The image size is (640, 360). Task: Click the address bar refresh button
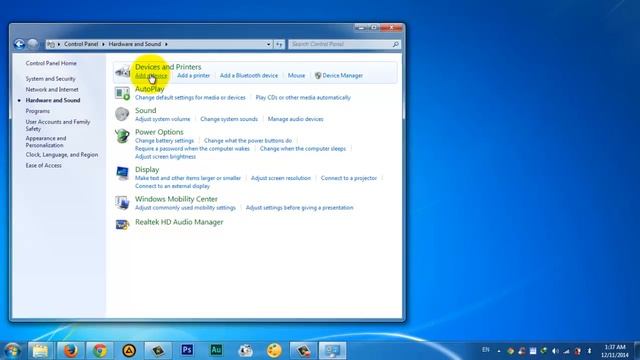(279, 44)
